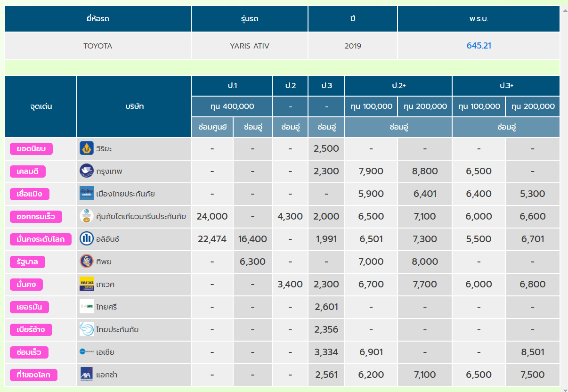This screenshot has width=568, height=392.
Task: Select the 6,501 price for Allianz
Action: (x=371, y=239)
